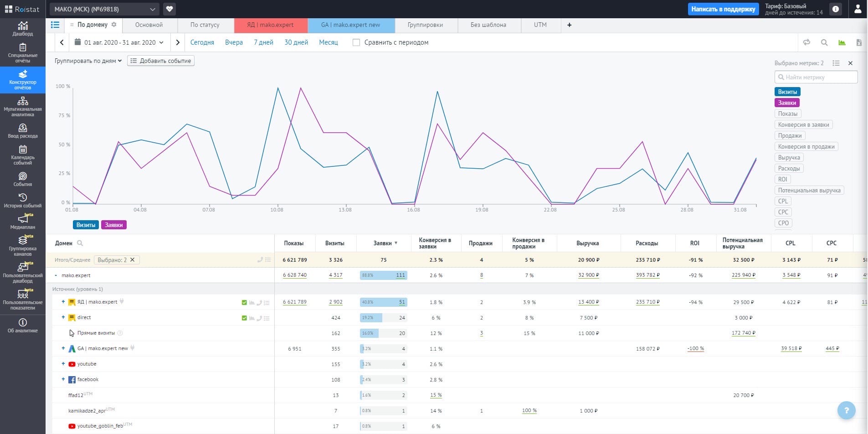The height and width of the screenshot is (434, 868).
Task: Select the 7 дней period link
Action: click(x=263, y=42)
